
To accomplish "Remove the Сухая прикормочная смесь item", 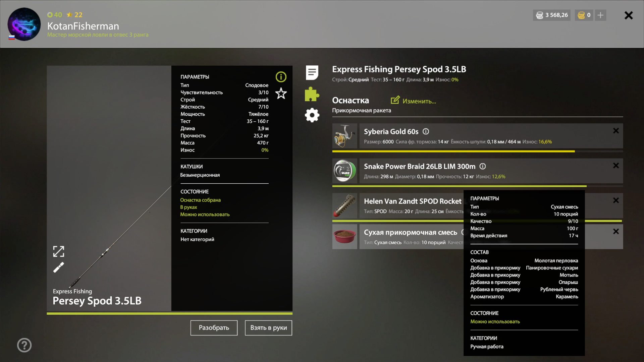I will [616, 231].
